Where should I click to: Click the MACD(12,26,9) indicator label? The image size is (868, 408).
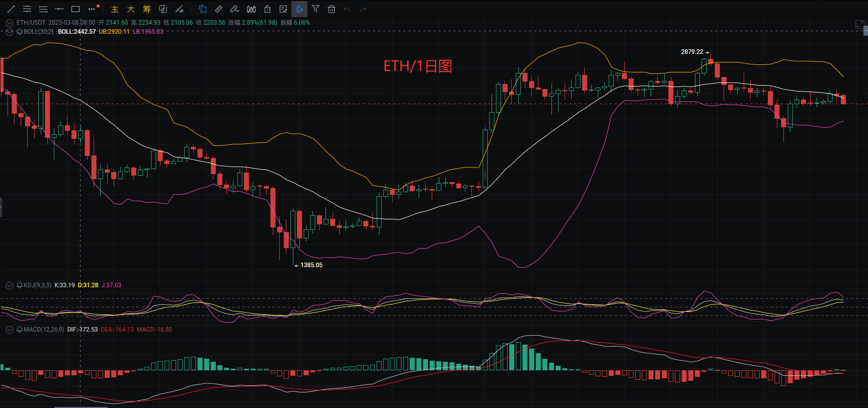[x=44, y=330]
